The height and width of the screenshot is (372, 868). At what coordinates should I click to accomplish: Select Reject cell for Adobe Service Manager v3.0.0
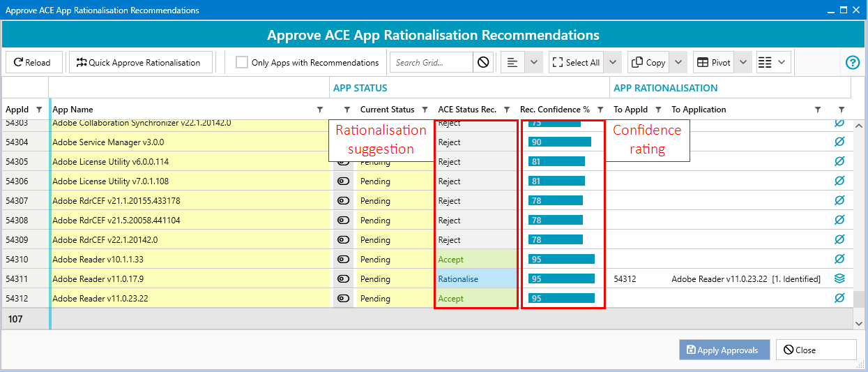click(x=476, y=142)
